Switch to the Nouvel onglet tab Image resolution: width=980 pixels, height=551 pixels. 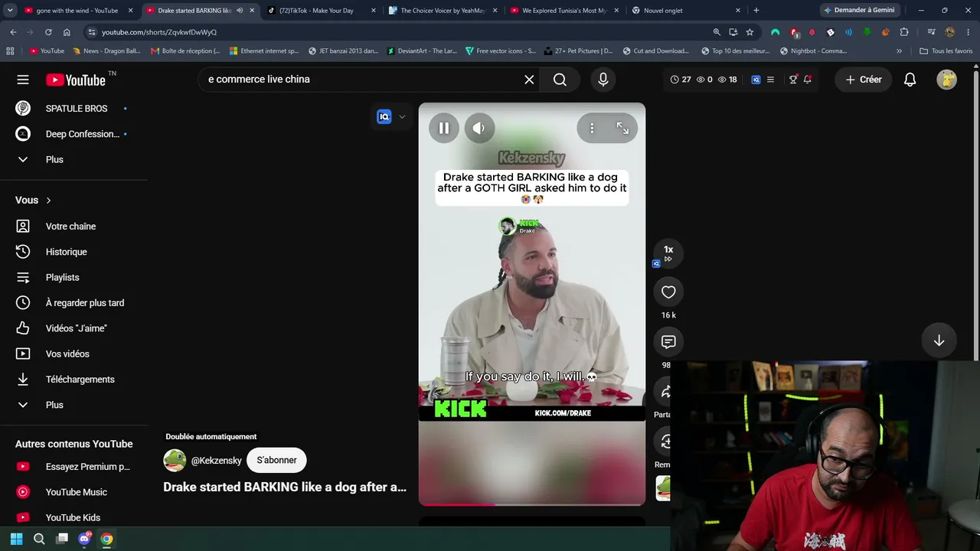[687, 11]
